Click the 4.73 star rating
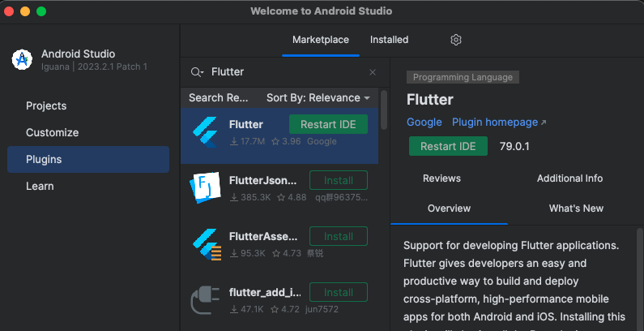Viewport: 644px width, 331px height. (x=286, y=253)
